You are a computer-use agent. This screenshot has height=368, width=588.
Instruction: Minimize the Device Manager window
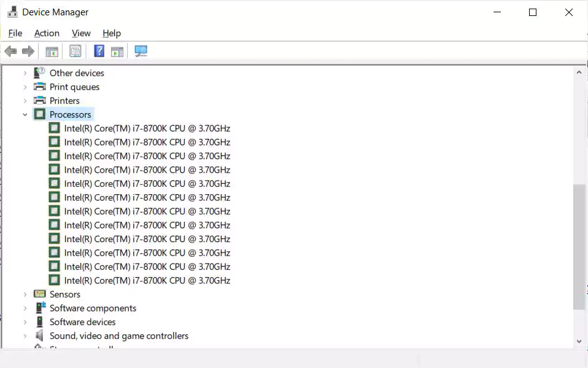coord(497,12)
